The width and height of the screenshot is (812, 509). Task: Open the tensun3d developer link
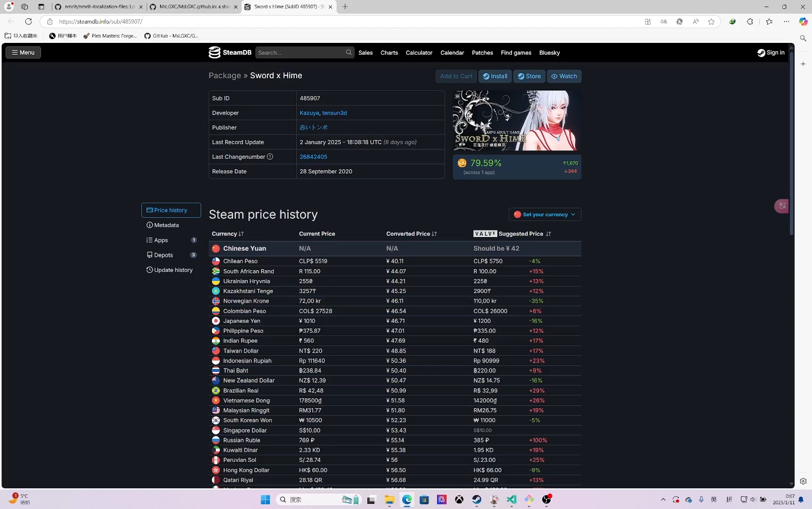pyautogui.click(x=334, y=113)
